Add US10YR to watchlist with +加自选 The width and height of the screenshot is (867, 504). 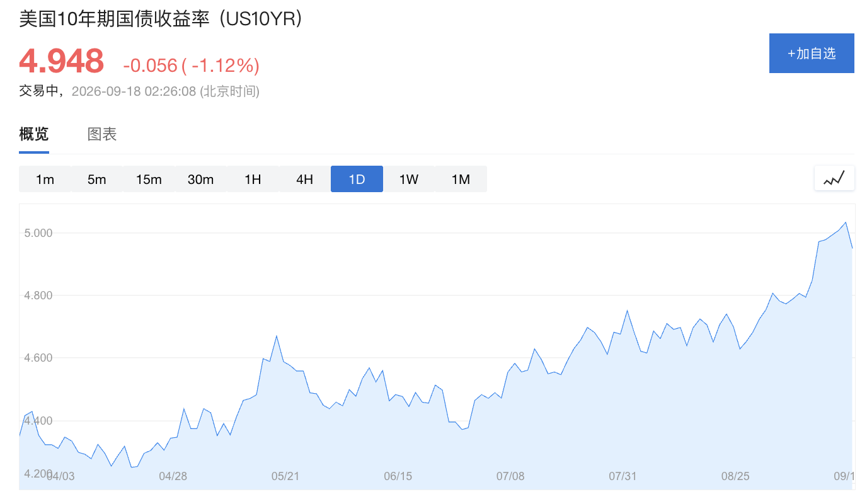coord(812,54)
